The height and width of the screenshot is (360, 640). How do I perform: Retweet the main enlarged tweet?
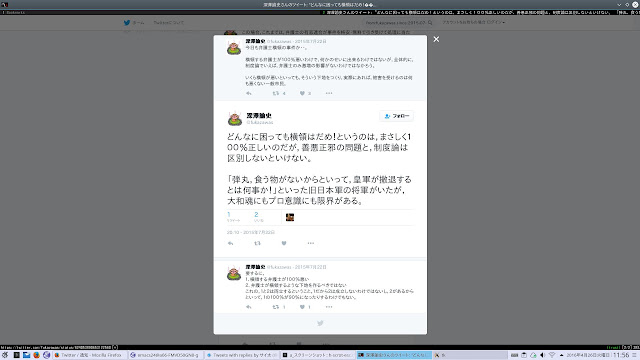click(257, 243)
